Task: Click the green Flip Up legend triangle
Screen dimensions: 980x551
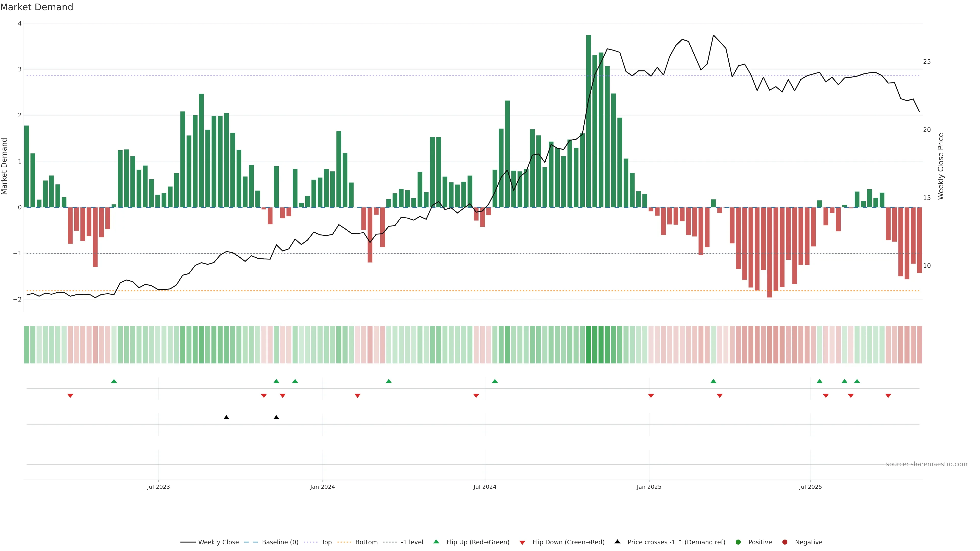Action: tap(436, 542)
